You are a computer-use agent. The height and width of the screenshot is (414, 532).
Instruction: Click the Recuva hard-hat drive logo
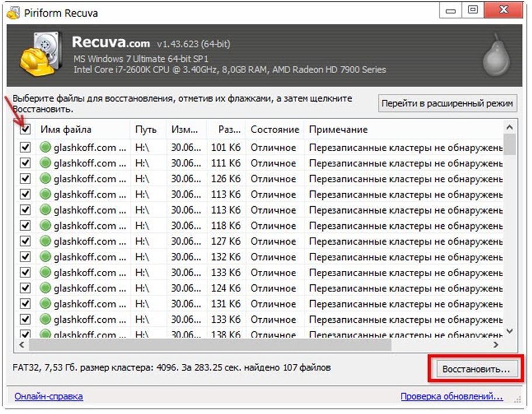pos(41,54)
